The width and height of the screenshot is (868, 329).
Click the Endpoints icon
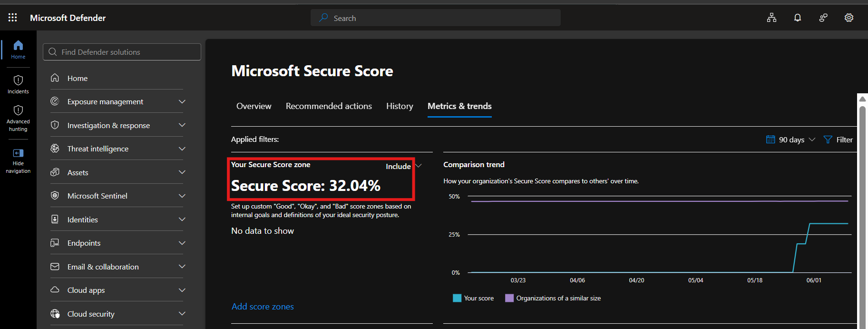[x=55, y=243]
